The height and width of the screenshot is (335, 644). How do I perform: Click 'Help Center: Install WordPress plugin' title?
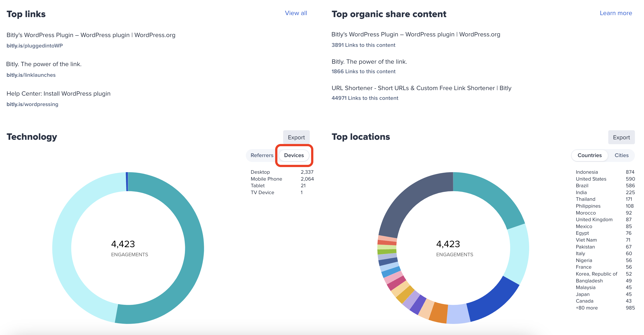[x=58, y=94]
